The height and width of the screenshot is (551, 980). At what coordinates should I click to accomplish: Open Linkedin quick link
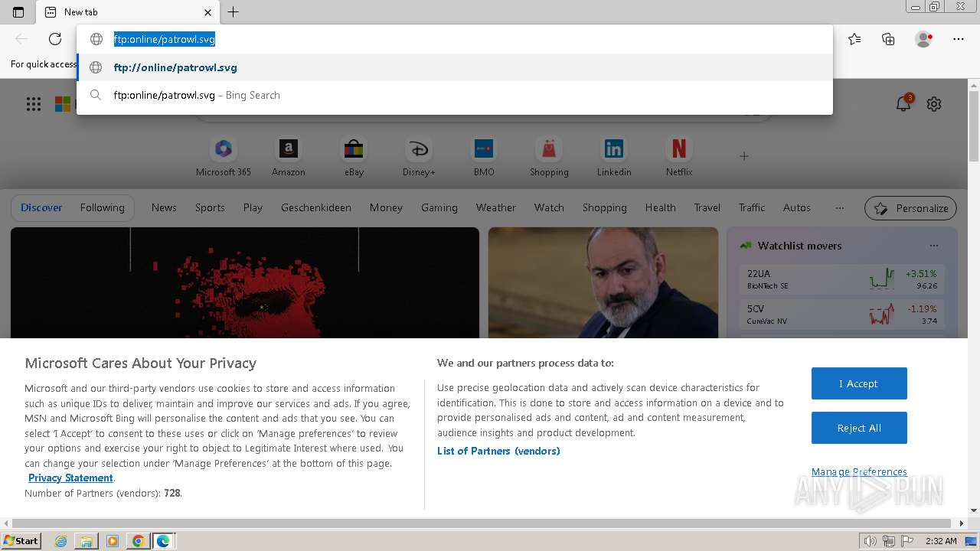[x=614, y=157]
